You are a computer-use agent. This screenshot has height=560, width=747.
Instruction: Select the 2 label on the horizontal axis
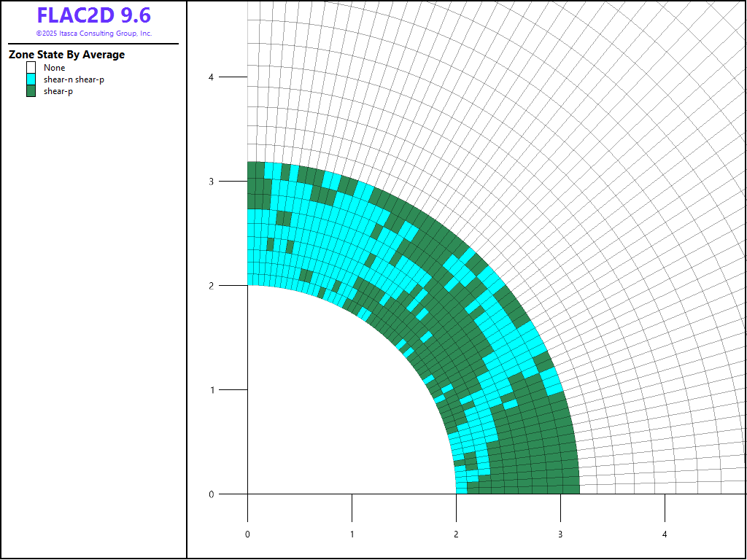456,534
